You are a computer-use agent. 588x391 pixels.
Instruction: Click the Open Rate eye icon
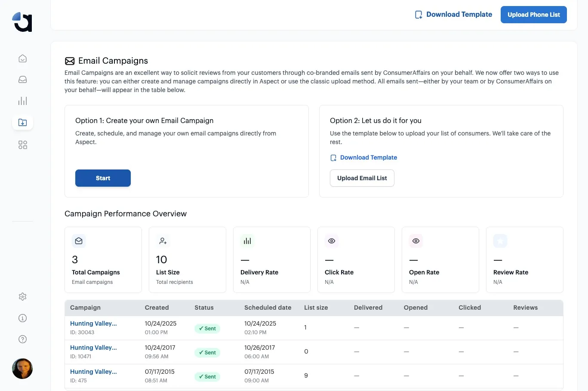[x=416, y=241]
